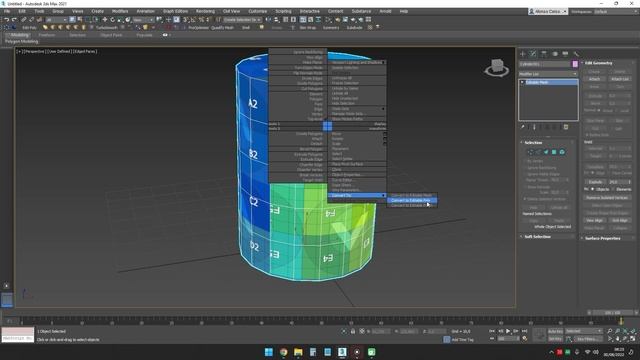Collapse the Selection rollout
Image resolution: width=640 pixels, height=360 pixels.
click(533, 142)
